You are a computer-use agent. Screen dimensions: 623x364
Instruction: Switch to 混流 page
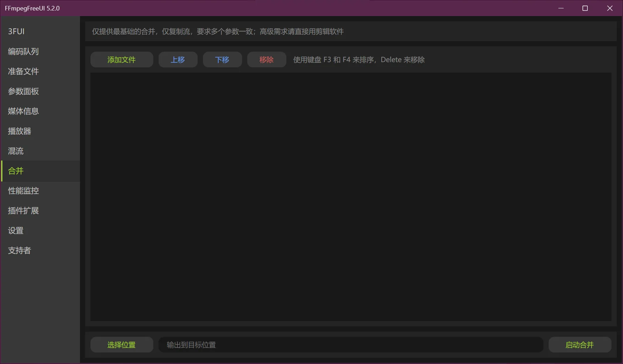pyautogui.click(x=16, y=151)
